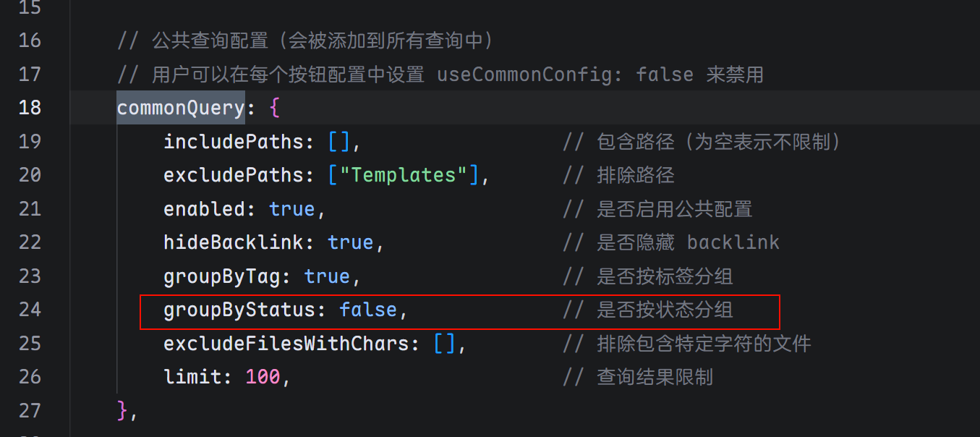Click the "Templates" string in excludePaths
980x437 pixels.
click(409, 175)
